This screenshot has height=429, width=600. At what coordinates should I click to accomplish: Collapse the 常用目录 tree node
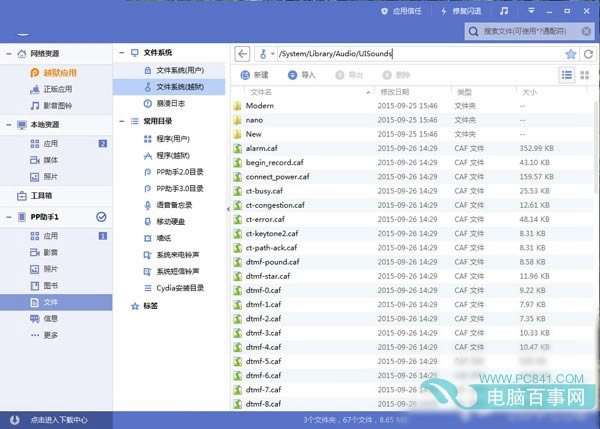point(122,121)
